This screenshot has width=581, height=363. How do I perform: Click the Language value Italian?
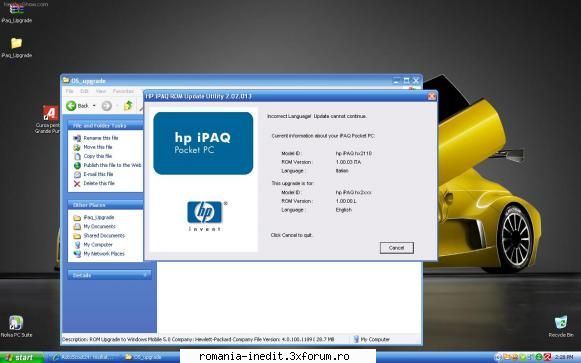pos(342,171)
